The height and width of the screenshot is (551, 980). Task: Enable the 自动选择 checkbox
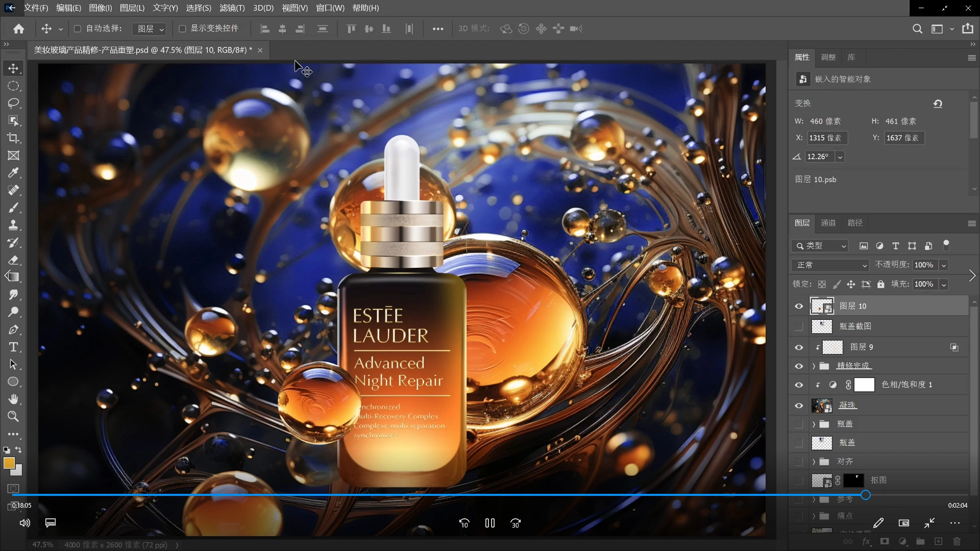78,29
